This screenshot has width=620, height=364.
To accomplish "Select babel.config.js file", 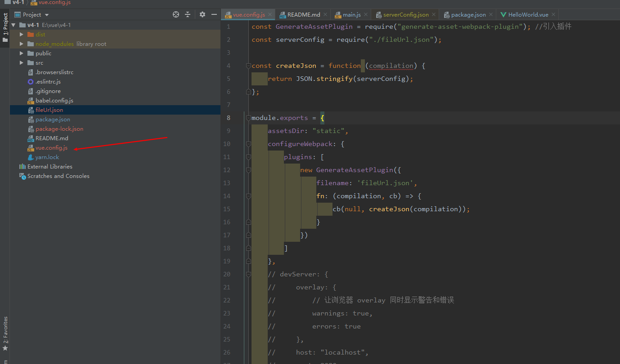I will (x=54, y=100).
